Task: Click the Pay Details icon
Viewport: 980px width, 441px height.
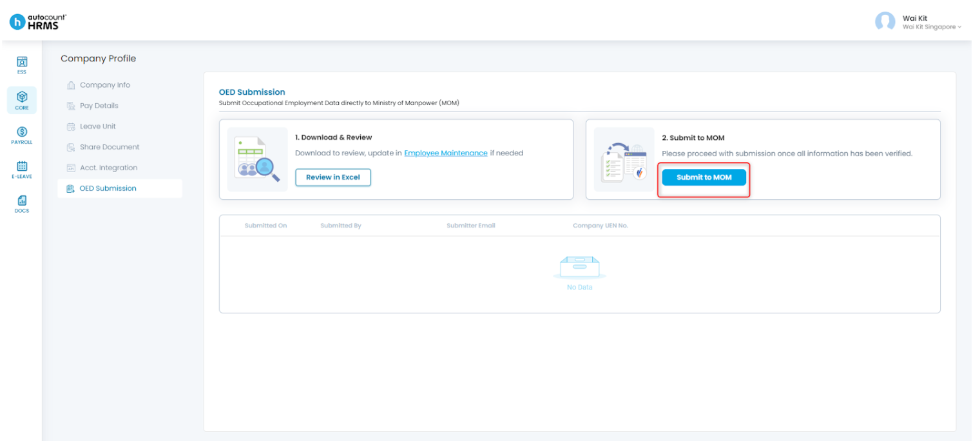Action: pos(72,106)
